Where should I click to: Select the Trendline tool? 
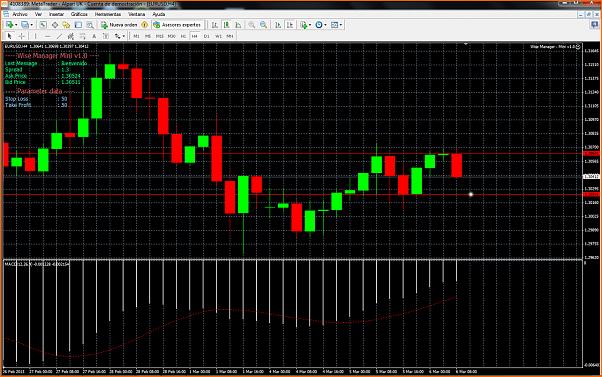[59, 36]
